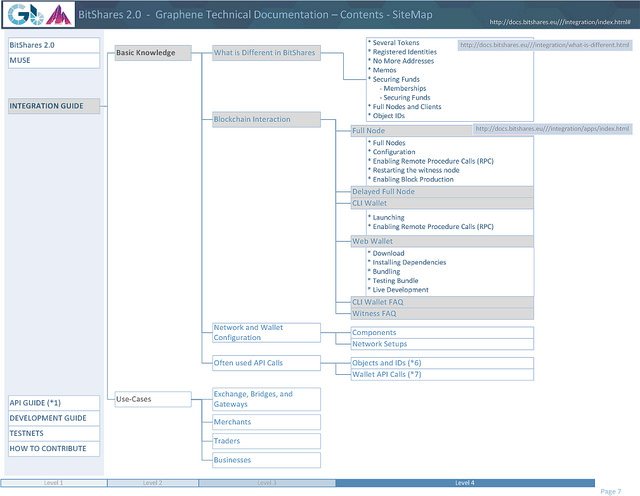640x496 pixels.
Task: Click the 'Enabling Block Production' bullet
Action: pos(413,179)
